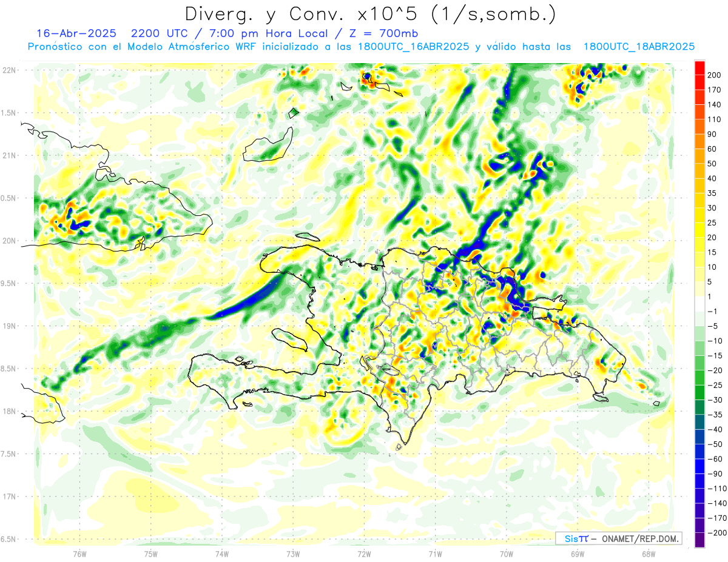Click the colorbar value '60'

coord(712,149)
